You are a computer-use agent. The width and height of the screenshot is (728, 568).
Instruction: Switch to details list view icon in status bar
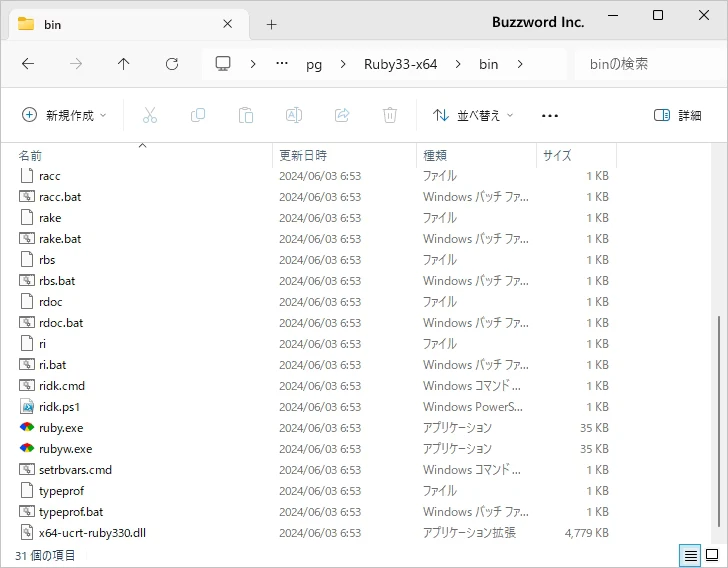690,555
